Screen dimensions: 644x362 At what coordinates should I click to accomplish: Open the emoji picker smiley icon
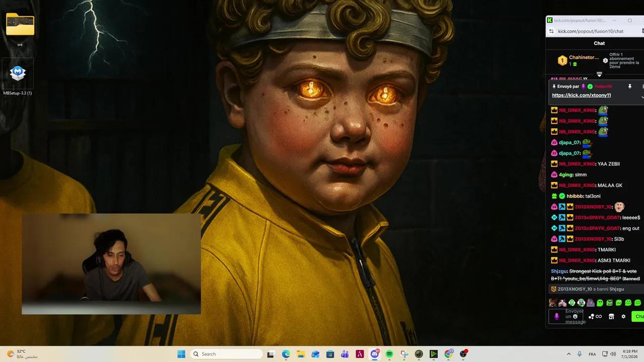575,317
